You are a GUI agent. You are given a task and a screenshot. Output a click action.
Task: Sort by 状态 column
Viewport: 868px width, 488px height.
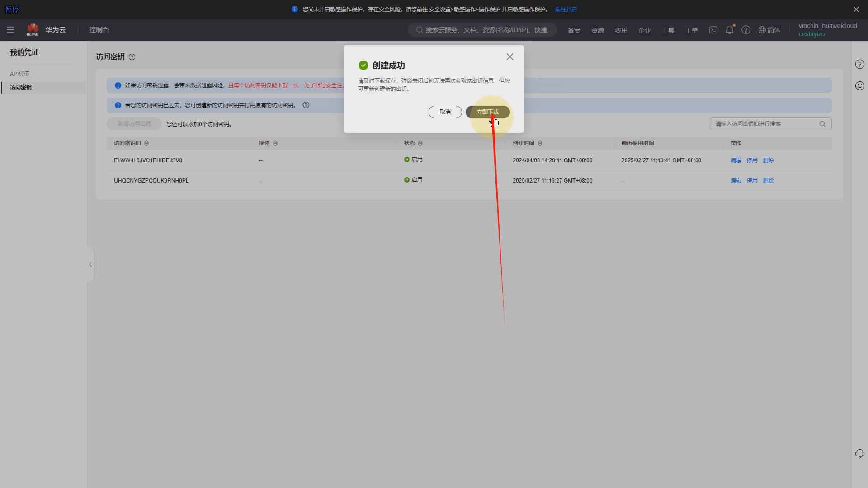click(420, 143)
